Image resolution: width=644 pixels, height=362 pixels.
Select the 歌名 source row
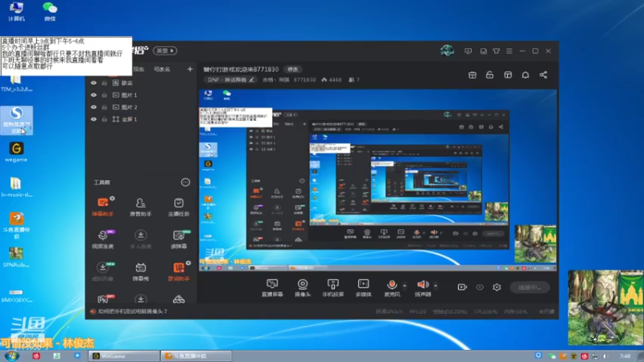[142, 83]
